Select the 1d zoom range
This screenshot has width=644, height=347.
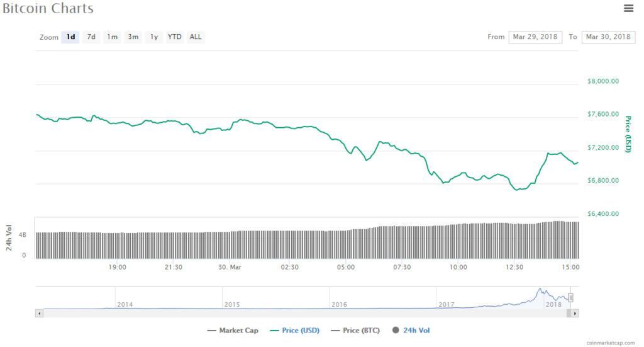70,37
